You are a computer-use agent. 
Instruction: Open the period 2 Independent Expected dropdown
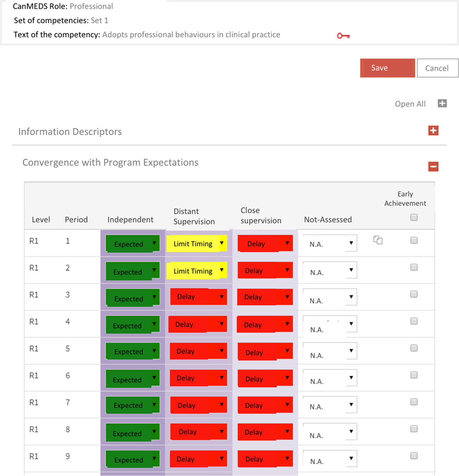pos(133,271)
